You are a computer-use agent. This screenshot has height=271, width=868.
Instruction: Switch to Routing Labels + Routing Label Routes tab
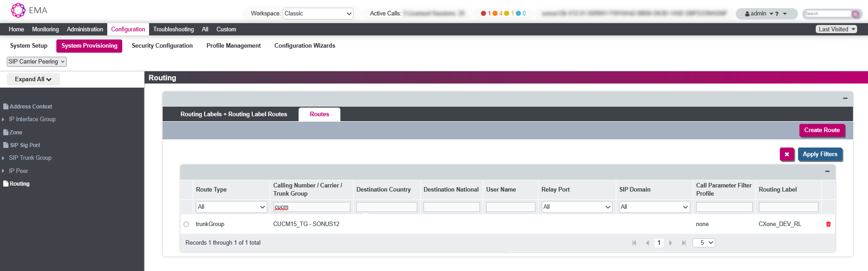tap(234, 114)
